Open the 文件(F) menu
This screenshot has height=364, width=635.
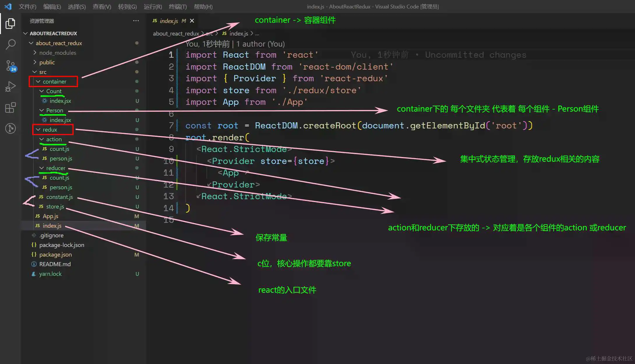(27, 6)
